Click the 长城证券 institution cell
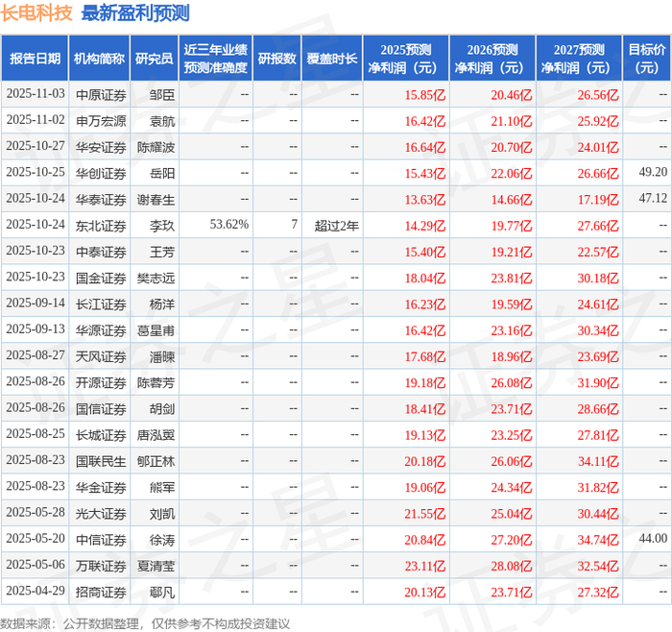The width and height of the screenshot is (672, 632). tap(101, 435)
